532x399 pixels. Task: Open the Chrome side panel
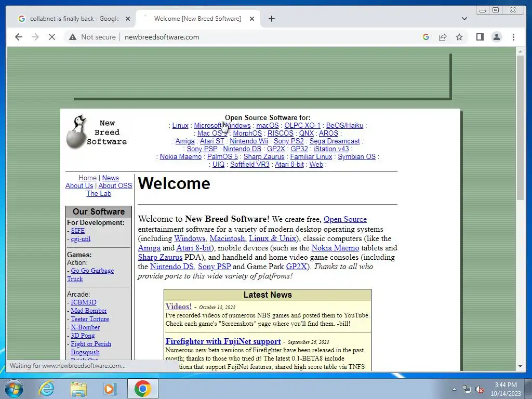(x=480, y=37)
